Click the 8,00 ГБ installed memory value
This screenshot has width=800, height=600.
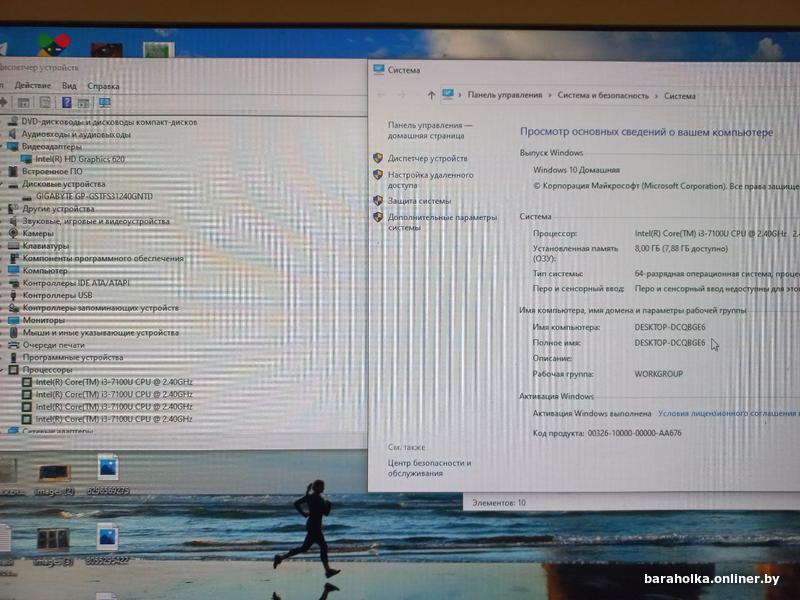pos(681,248)
